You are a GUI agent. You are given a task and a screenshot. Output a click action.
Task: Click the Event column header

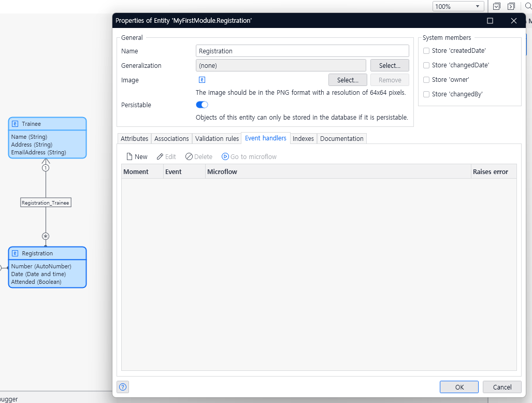point(184,171)
